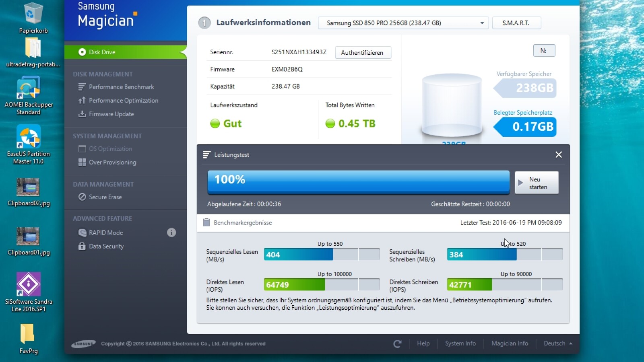The height and width of the screenshot is (362, 644).
Task: Click the drive cylinder graphic
Action: tap(452, 105)
